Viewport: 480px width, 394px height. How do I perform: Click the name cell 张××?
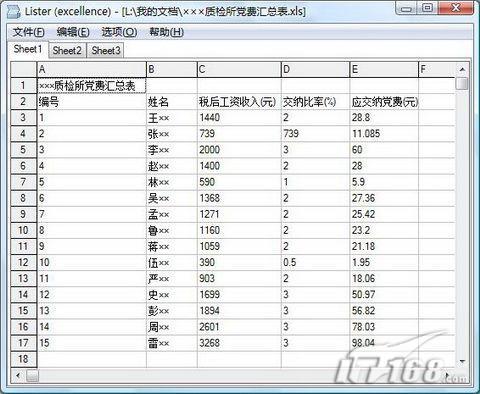click(172, 134)
